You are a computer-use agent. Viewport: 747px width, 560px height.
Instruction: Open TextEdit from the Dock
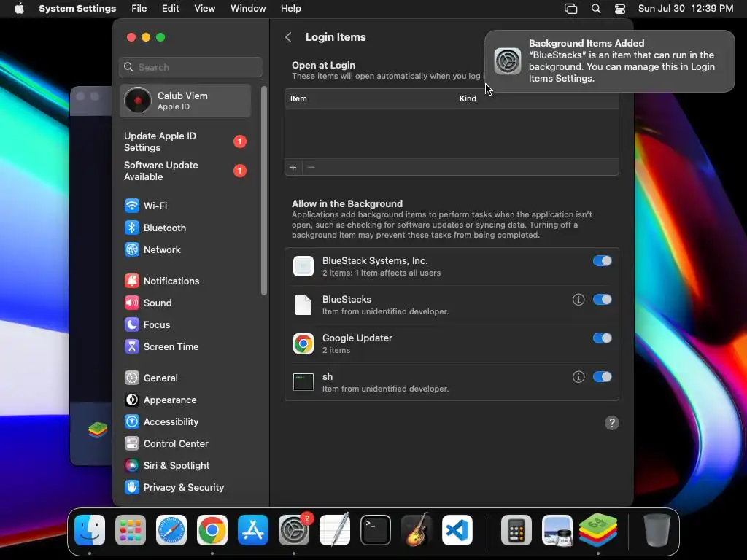(x=334, y=530)
